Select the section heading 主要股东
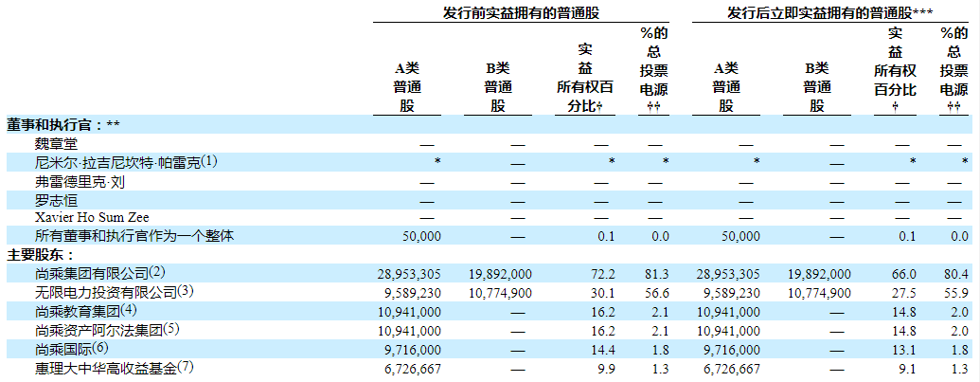This screenshot has height=382, width=980. click(34, 255)
